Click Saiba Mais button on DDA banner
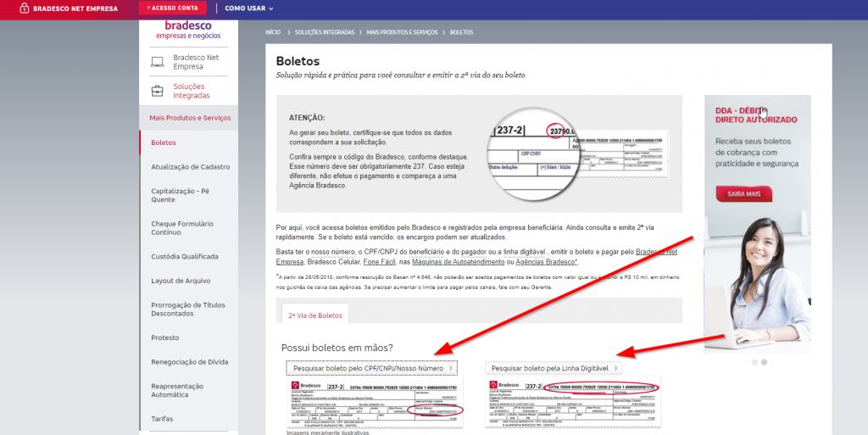 pyautogui.click(x=743, y=194)
